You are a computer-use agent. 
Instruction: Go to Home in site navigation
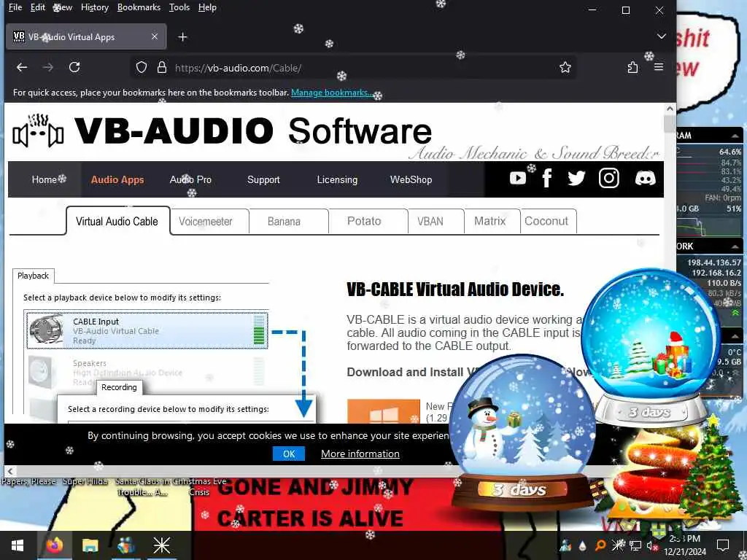tap(44, 179)
